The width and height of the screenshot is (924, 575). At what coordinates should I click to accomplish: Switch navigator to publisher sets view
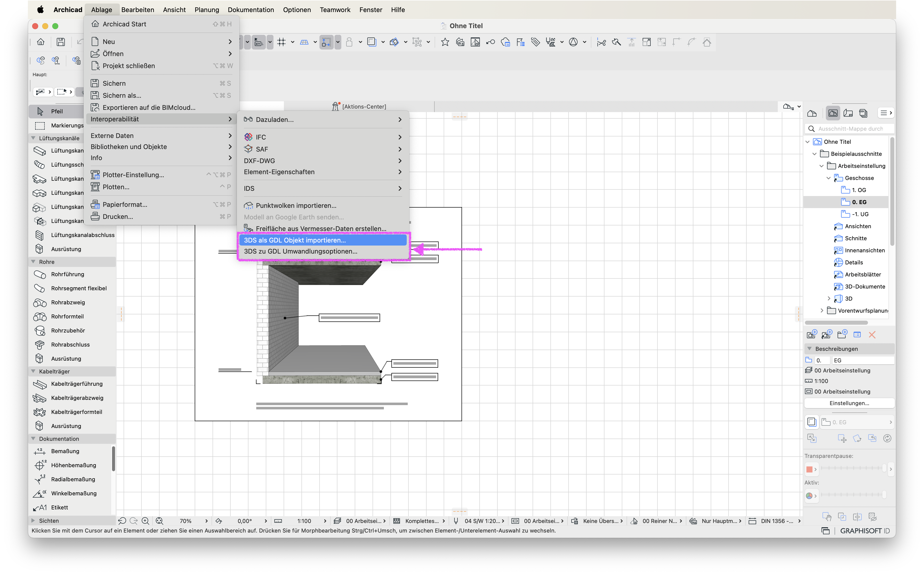pyautogui.click(x=863, y=113)
